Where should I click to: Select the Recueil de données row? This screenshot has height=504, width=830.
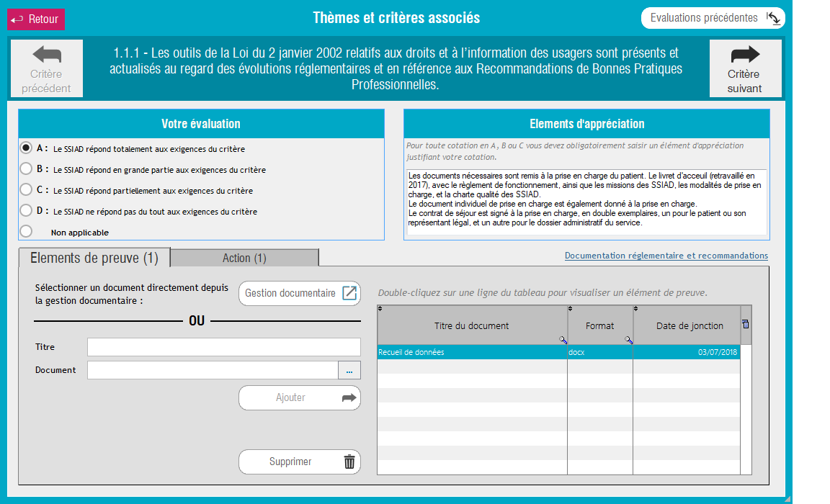[x=558, y=352]
